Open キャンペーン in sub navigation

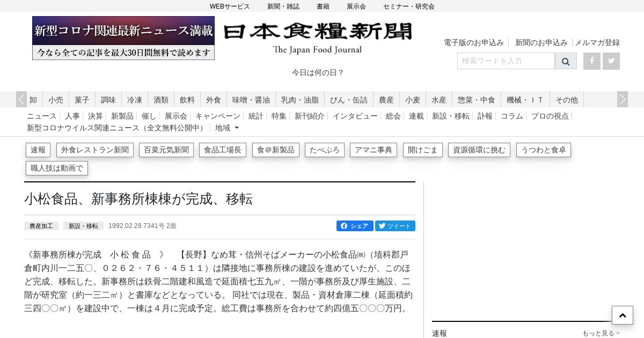(218, 116)
